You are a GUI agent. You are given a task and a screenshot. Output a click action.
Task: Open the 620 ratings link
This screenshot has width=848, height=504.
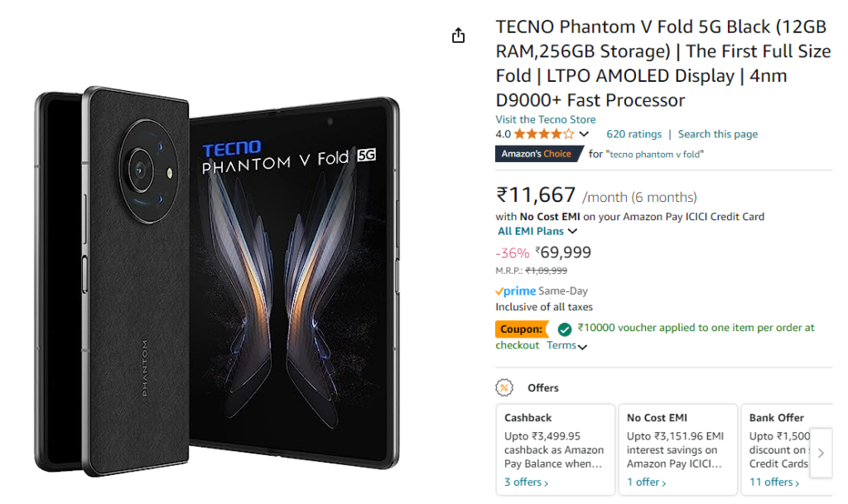tap(634, 134)
